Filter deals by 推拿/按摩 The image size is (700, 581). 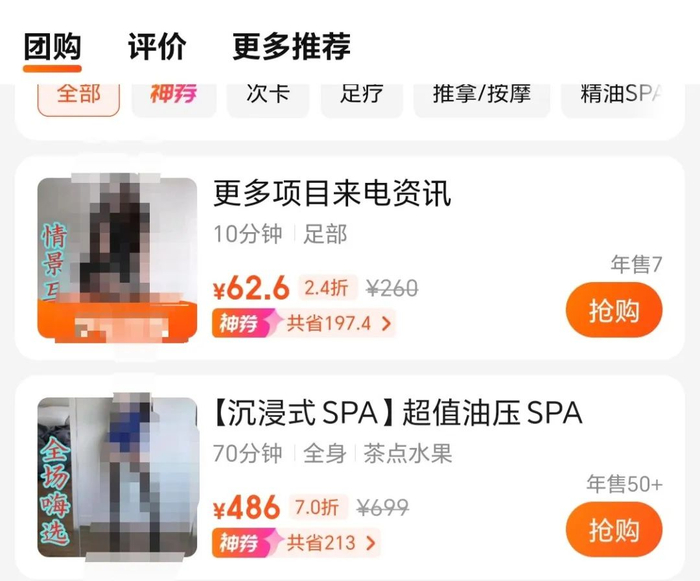(482, 96)
